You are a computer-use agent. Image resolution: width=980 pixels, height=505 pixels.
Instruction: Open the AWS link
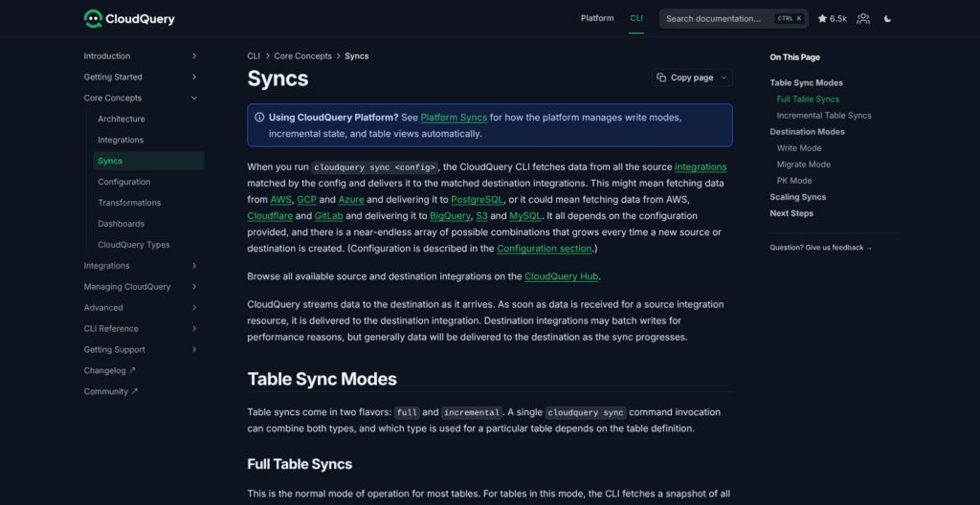[280, 199]
